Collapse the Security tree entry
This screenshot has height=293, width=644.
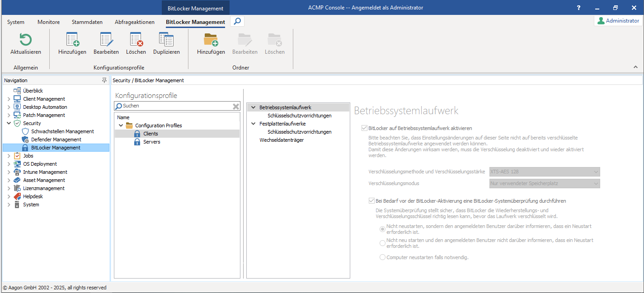pos(8,123)
